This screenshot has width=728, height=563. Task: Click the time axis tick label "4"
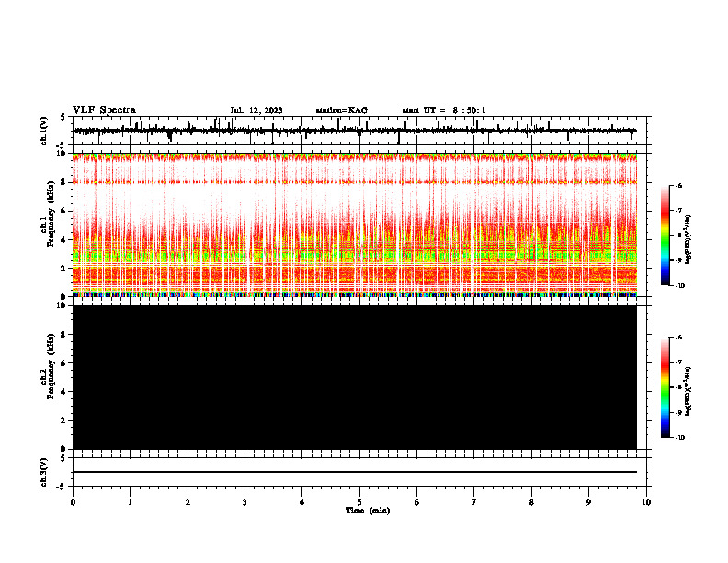pyautogui.click(x=302, y=502)
